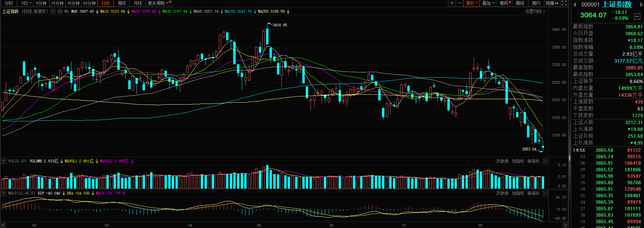Click 改参数 in the VOL panel
This screenshot has height=228, width=644.
(x=502, y=161)
